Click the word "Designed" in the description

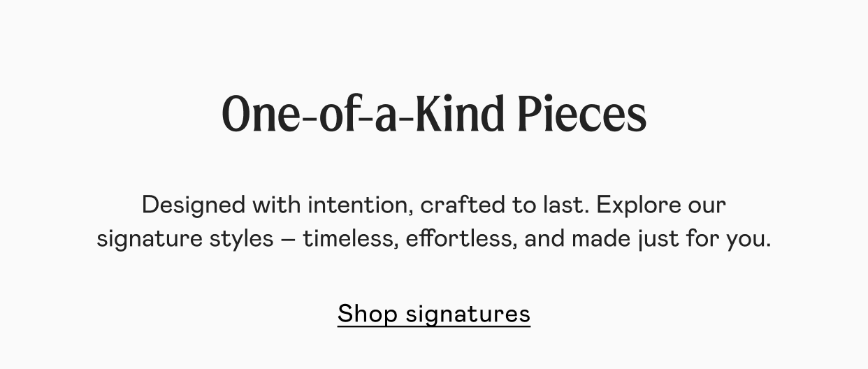(x=194, y=205)
